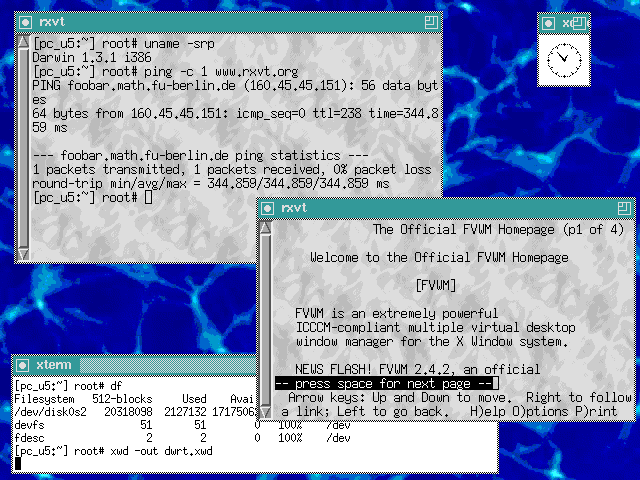Click '512-blocks' column header in xterm
The image size is (640, 480).
tap(122, 399)
